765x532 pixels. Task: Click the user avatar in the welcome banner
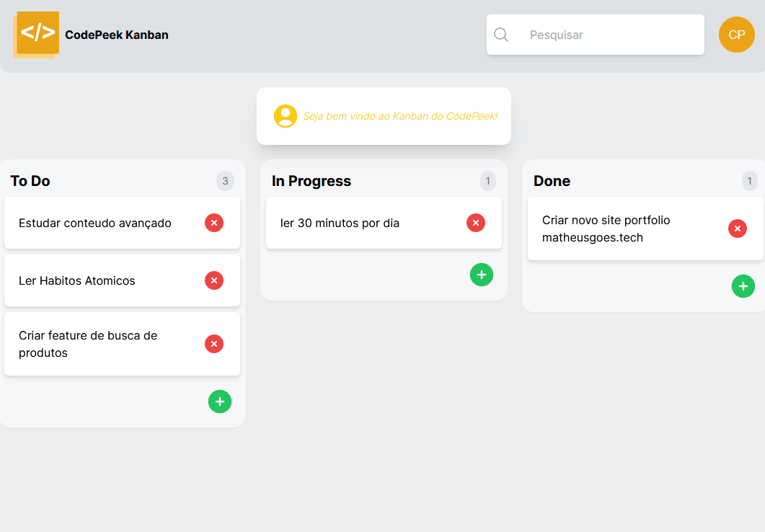(x=286, y=116)
